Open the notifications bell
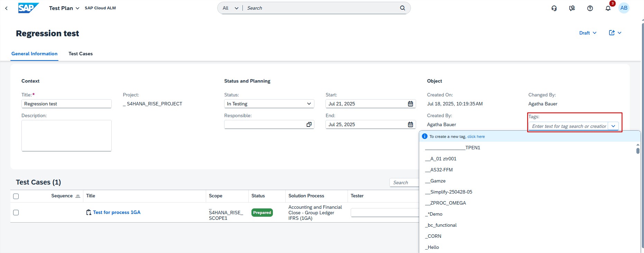 (x=608, y=8)
